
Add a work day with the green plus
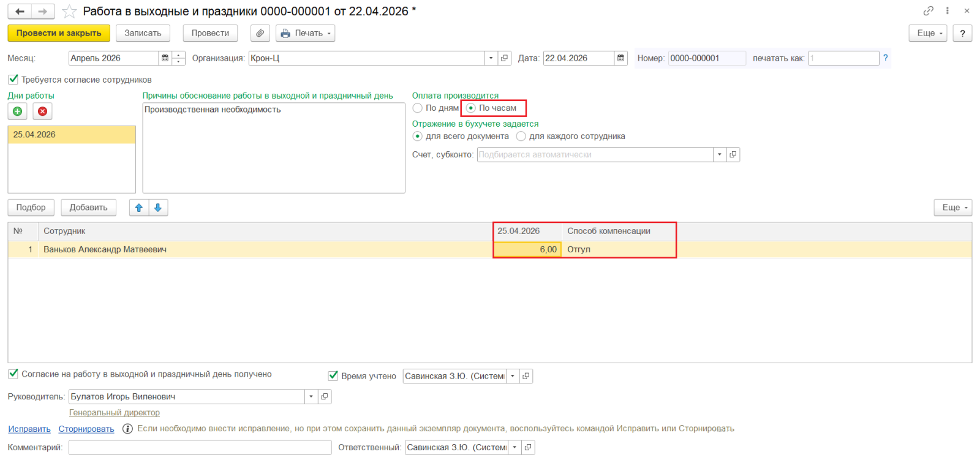point(18,111)
